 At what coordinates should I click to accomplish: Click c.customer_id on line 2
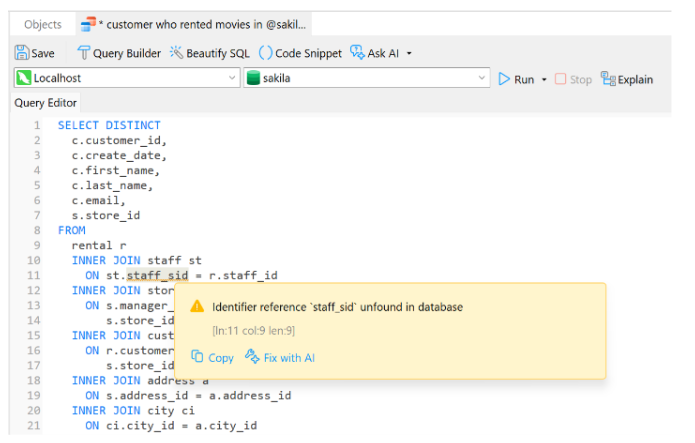point(119,140)
